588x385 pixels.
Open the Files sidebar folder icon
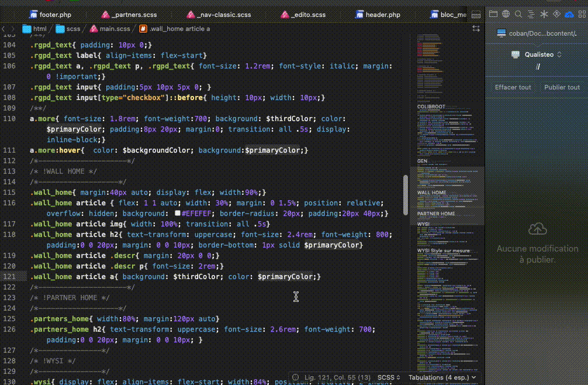[493, 14]
